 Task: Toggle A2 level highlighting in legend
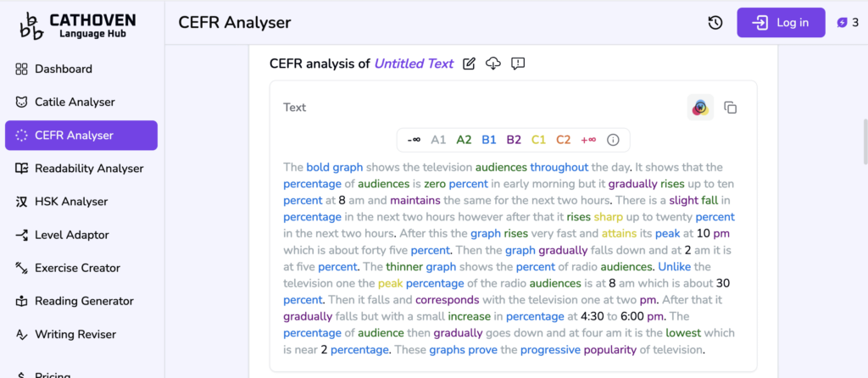[464, 140]
